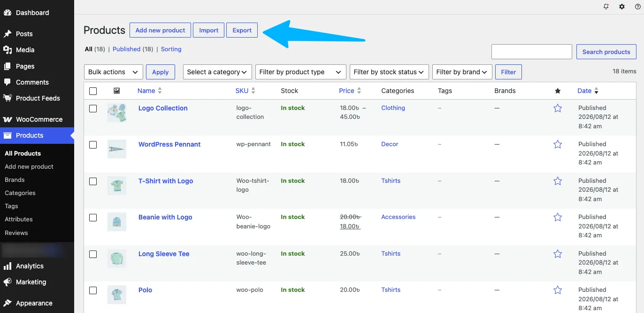Check the Beanie with Logo checkbox
Image resolution: width=644 pixels, height=313 pixels.
pos(93,218)
